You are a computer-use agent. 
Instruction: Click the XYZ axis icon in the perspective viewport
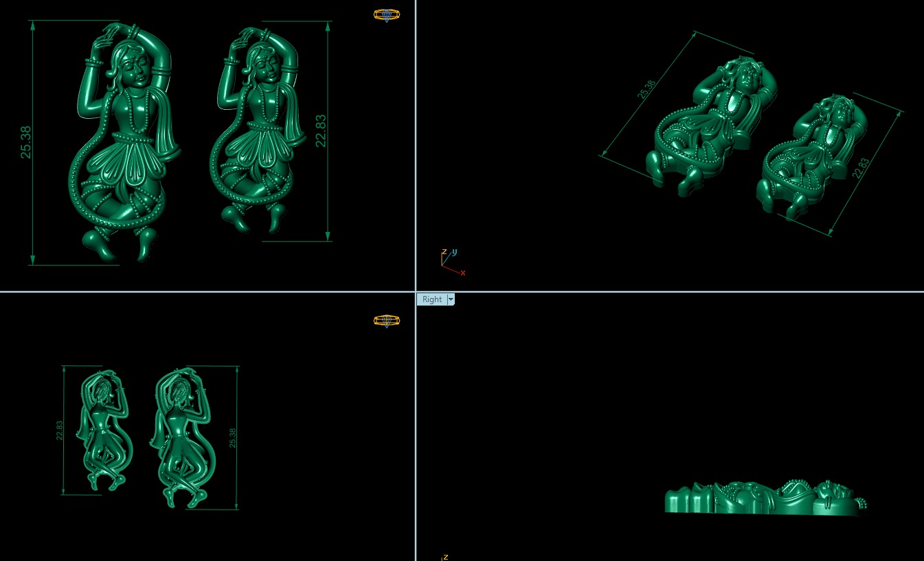click(x=453, y=262)
